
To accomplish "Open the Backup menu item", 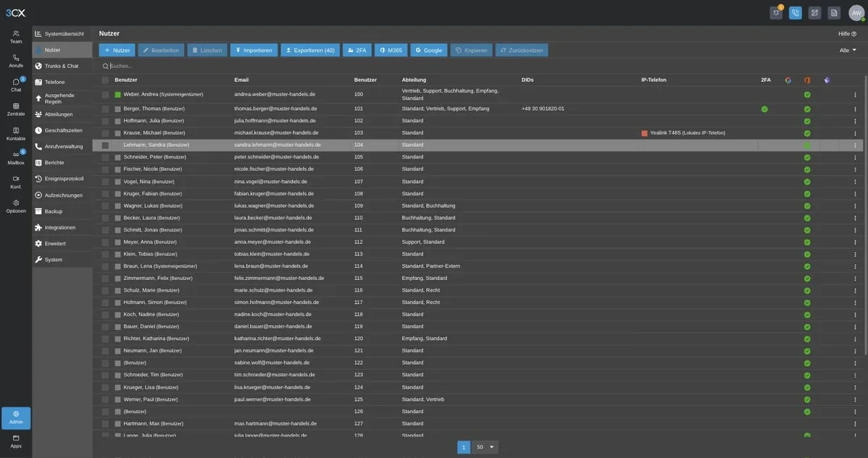I will tap(62, 211).
